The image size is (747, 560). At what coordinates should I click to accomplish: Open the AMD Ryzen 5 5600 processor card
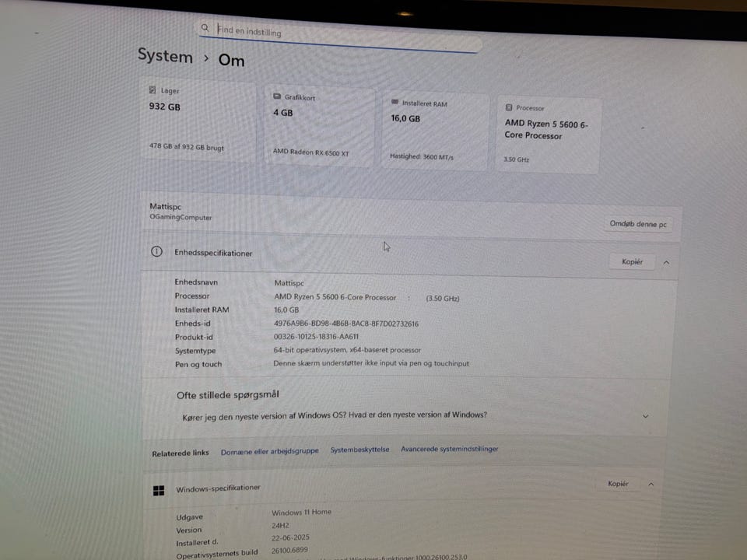click(x=549, y=135)
